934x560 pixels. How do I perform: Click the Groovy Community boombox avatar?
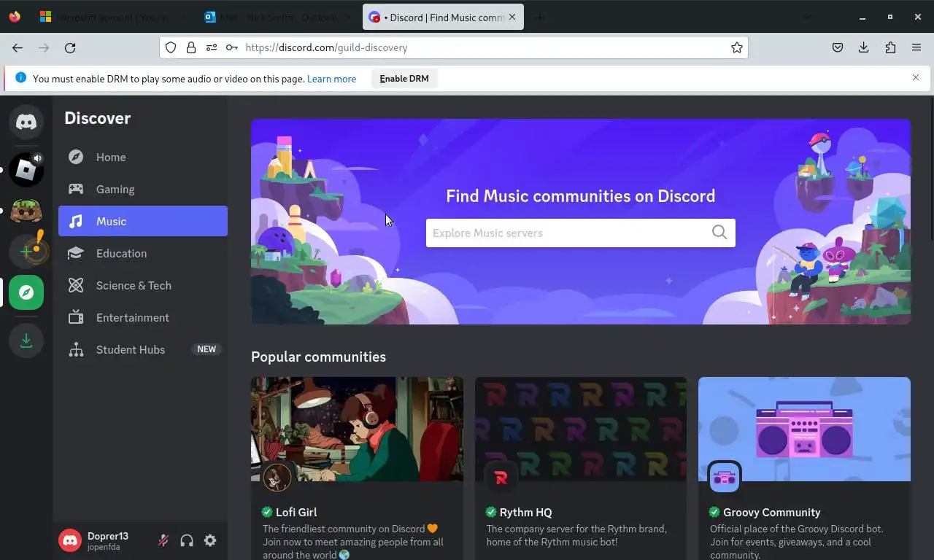[725, 478]
